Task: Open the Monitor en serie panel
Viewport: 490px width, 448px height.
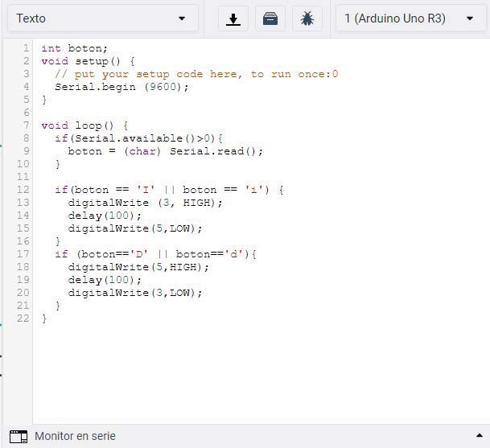Action: click(75, 436)
